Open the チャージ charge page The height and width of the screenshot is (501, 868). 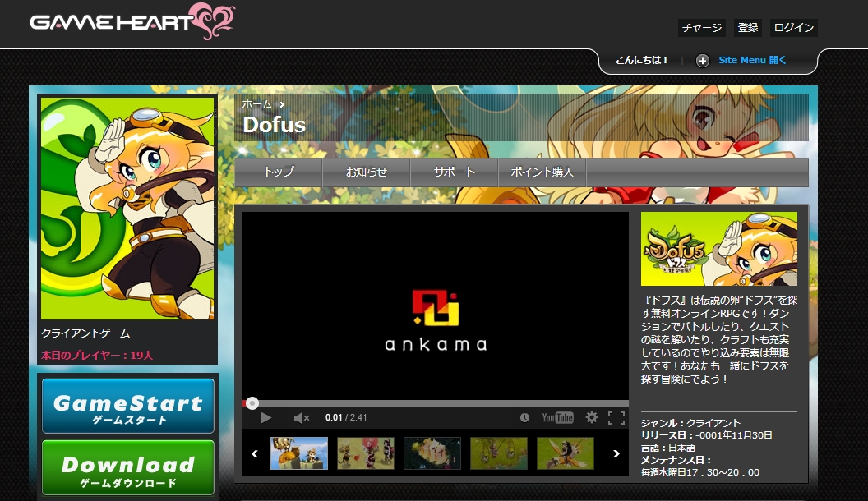pyautogui.click(x=701, y=28)
